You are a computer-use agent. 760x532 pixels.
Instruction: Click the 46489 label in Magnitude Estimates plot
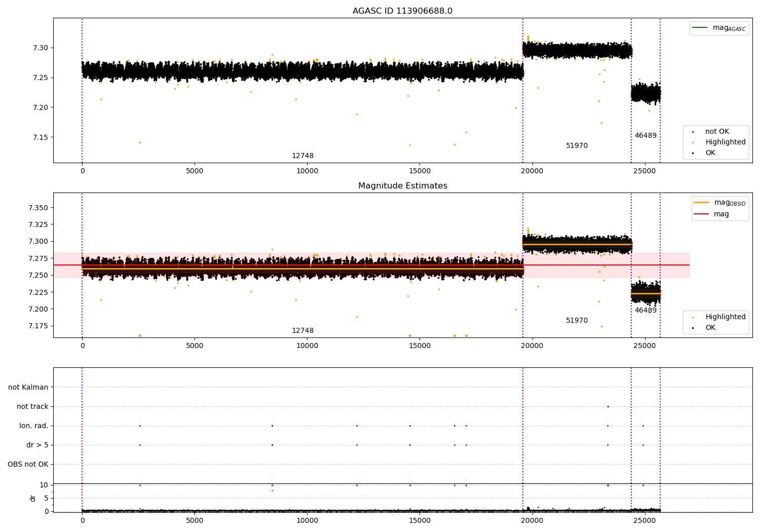point(645,311)
